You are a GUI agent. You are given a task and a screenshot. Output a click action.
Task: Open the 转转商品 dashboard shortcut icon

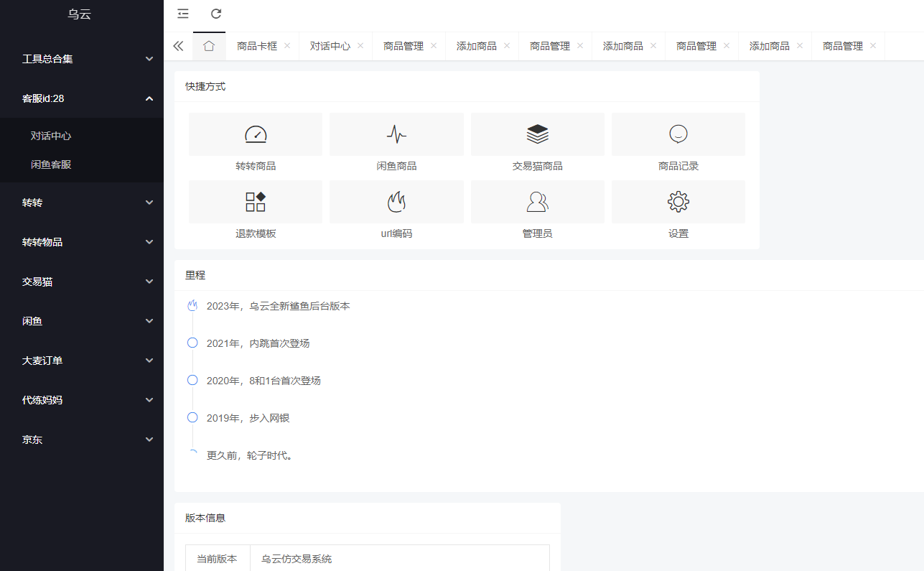256,134
